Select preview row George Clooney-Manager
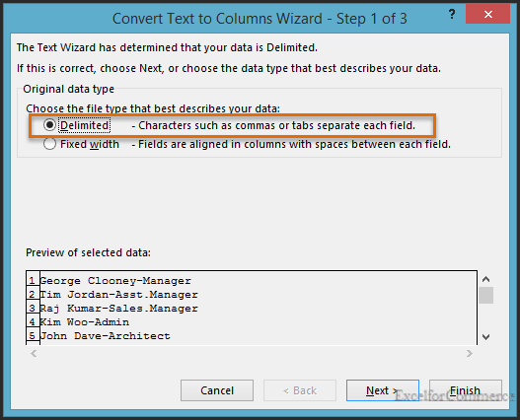This screenshot has width=520, height=420. pos(115,281)
